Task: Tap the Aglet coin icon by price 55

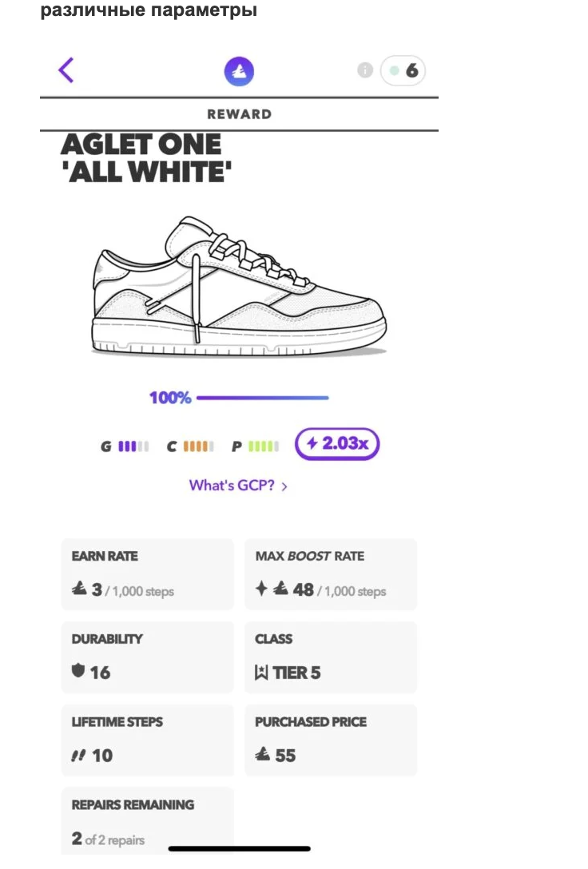Action: tap(262, 755)
